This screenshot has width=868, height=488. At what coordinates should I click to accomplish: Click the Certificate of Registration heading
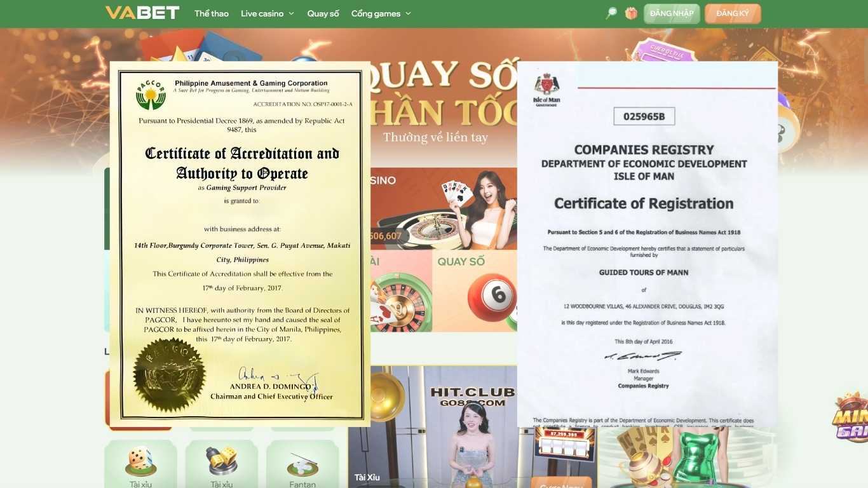click(x=644, y=203)
